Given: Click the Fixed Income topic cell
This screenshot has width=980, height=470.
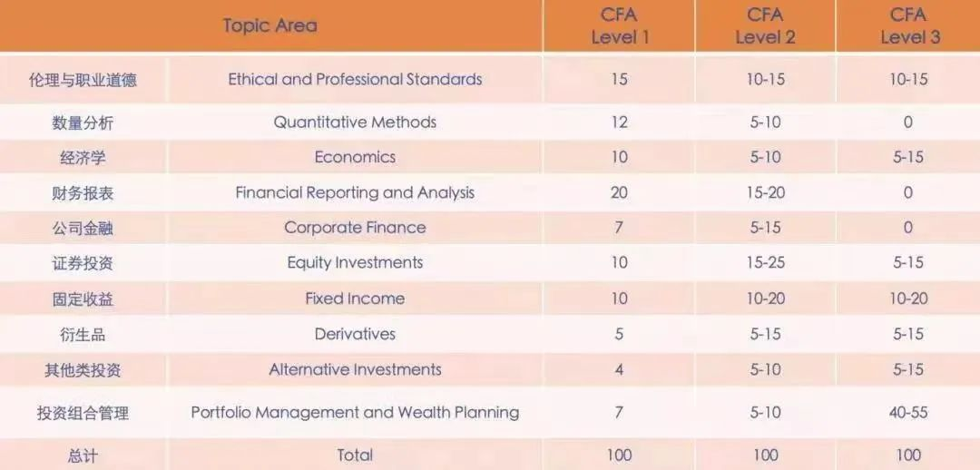Looking at the screenshot, I should point(355,299).
